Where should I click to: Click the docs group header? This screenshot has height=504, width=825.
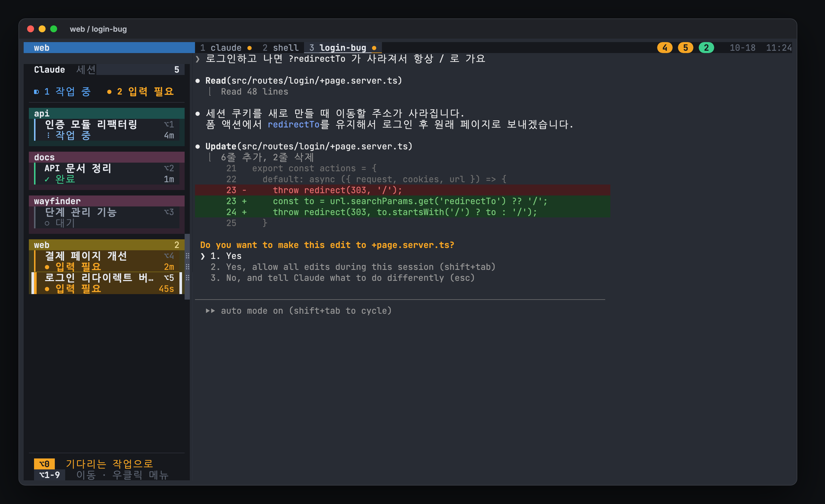point(106,157)
